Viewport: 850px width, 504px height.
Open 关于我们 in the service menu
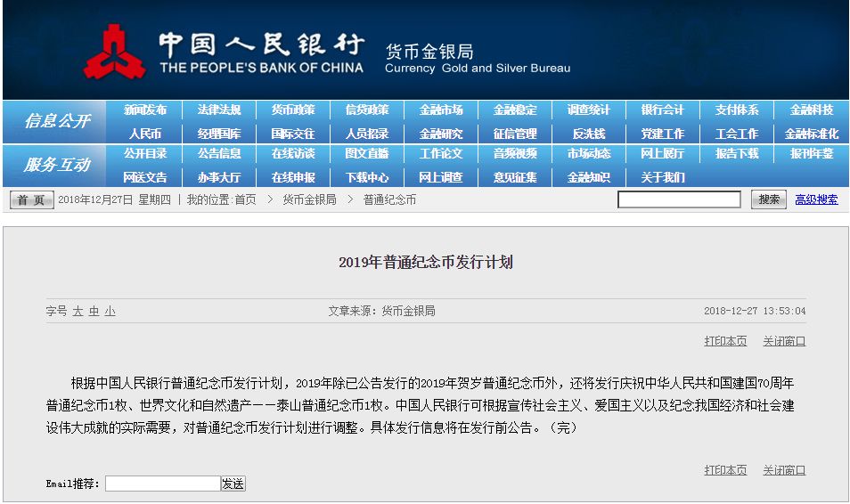[662, 177]
